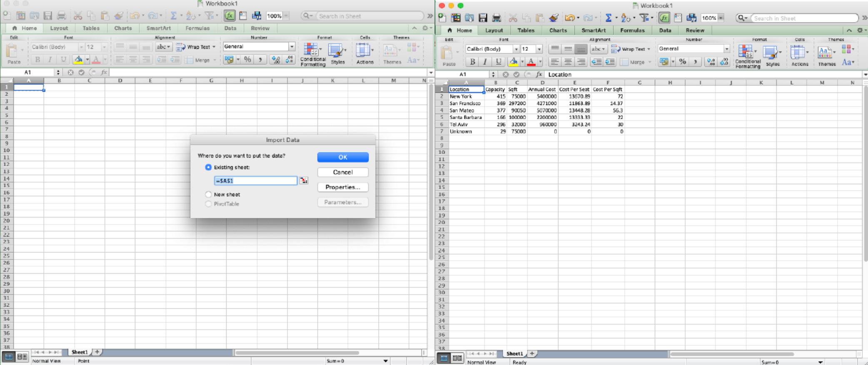
Task: Open abc orientation dropdown in left window
Action: pos(163,47)
